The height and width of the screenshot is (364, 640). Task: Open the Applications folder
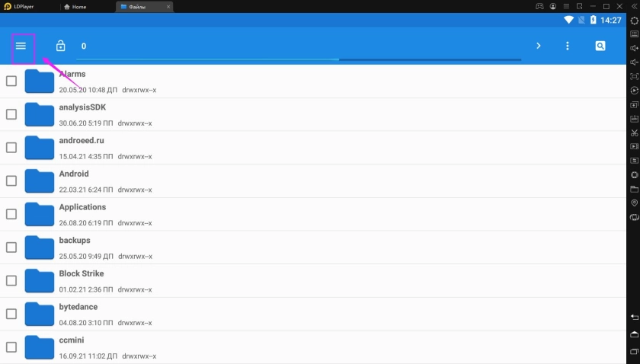pyautogui.click(x=82, y=207)
